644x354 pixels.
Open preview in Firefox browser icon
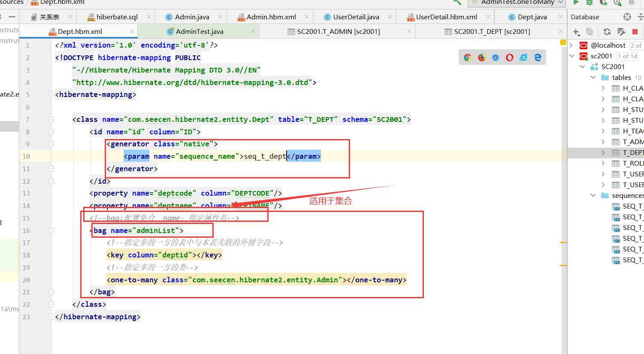click(482, 57)
